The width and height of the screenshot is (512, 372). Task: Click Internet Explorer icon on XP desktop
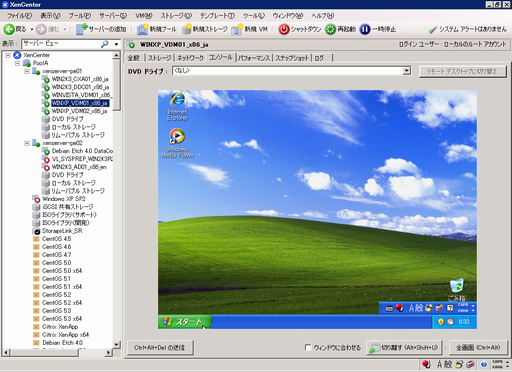(178, 99)
